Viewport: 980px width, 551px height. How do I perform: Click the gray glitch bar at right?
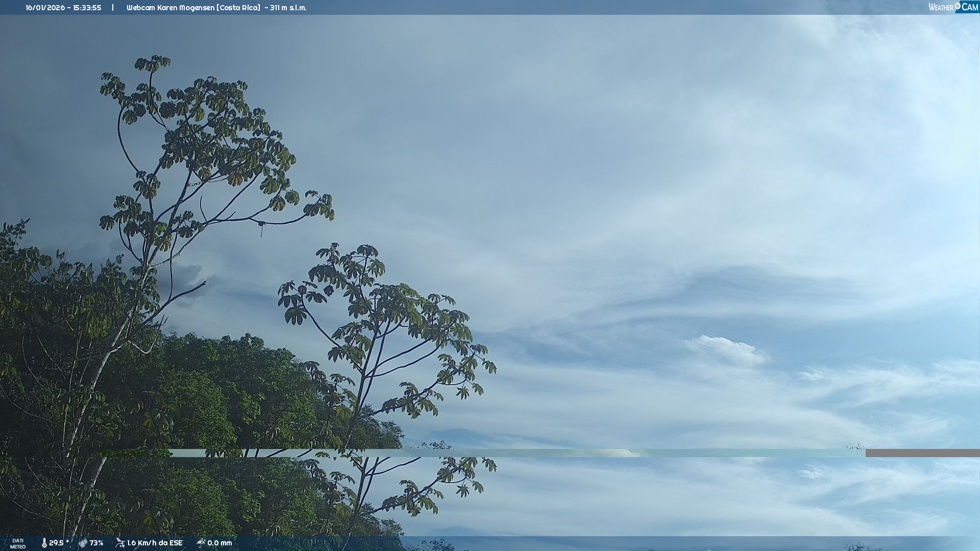click(x=922, y=453)
